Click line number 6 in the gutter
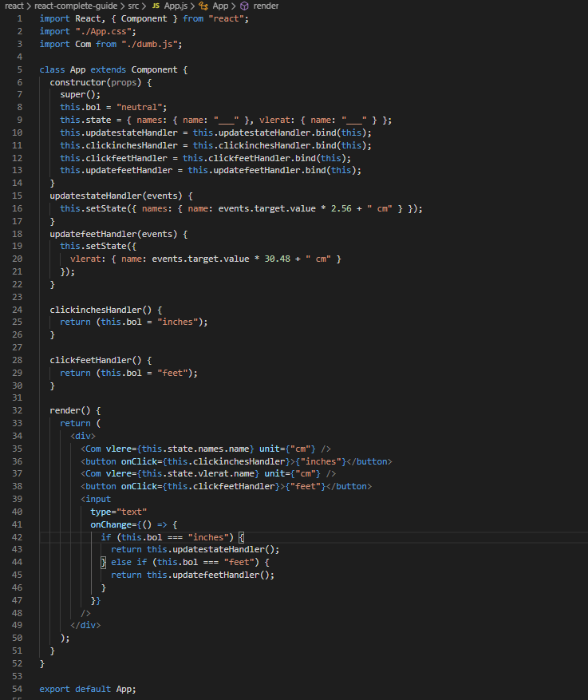 20,82
